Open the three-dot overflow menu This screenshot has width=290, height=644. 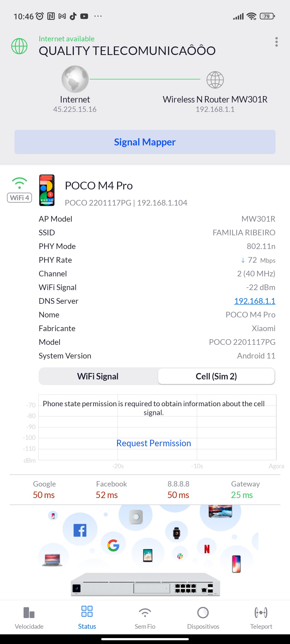point(276,42)
